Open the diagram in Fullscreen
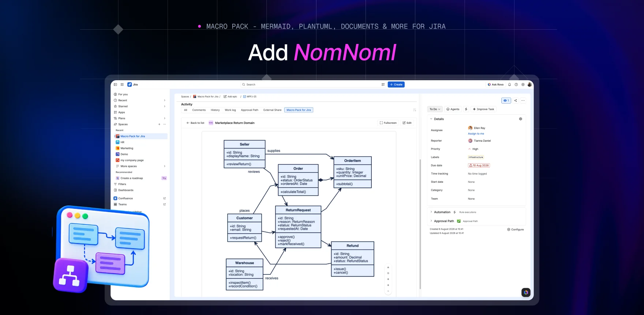 388,123
